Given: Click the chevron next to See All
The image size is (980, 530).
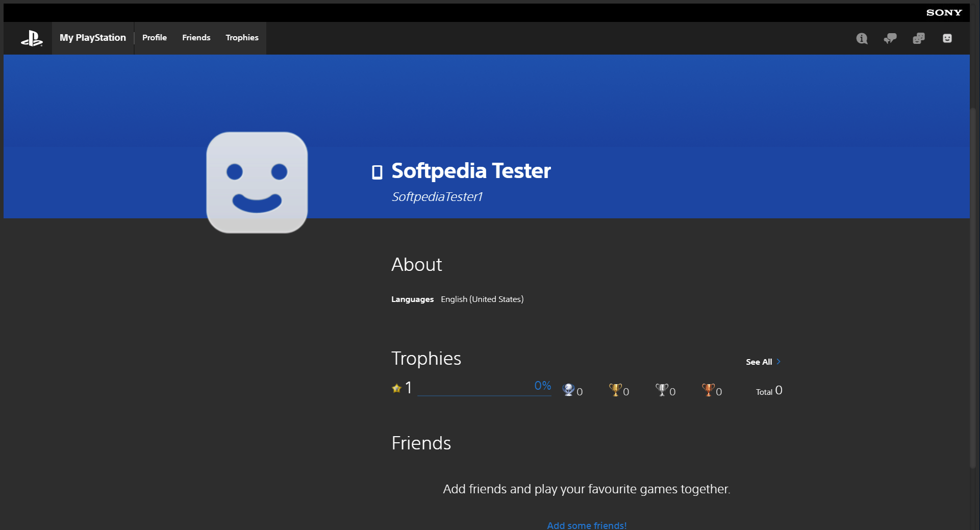Looking at the screenshot, I should click(778, 362).
